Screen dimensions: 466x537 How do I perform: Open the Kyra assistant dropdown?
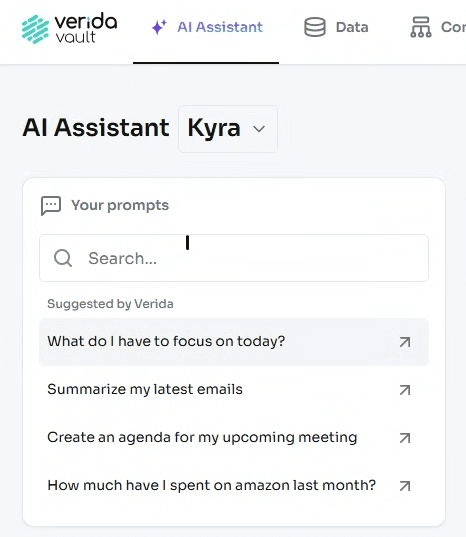tap(228, 129)
